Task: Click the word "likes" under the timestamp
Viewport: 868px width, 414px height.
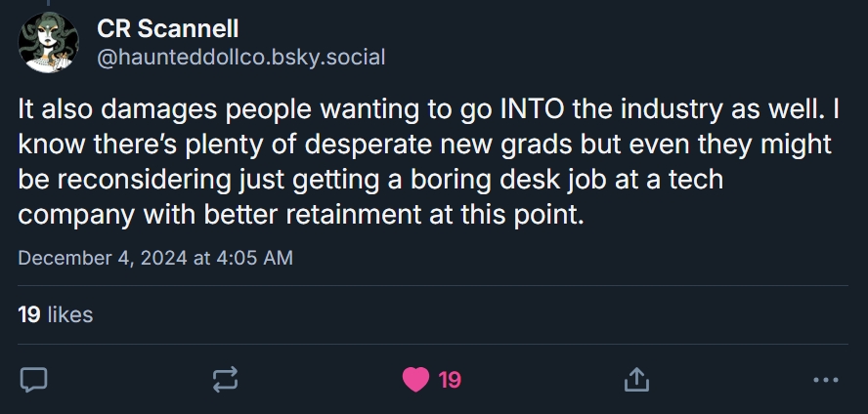Action: [x=69, y=314]
